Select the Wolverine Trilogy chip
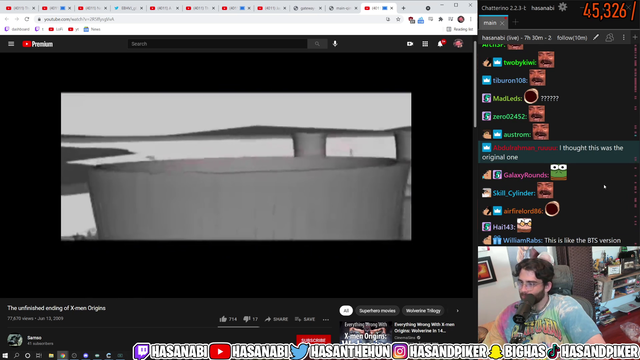Viewport: 640px width, 360px height. point(423,311)
